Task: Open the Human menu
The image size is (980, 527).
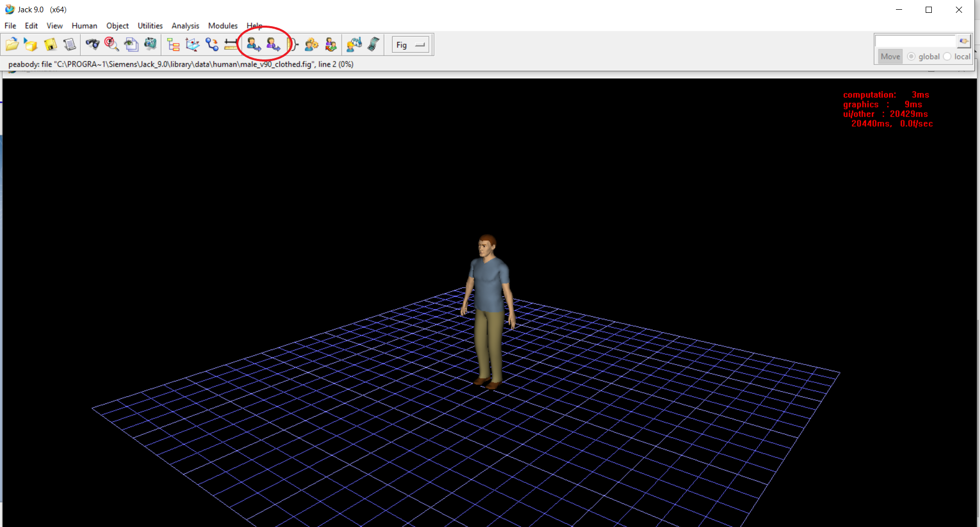Action: click(x=85, y=26)
